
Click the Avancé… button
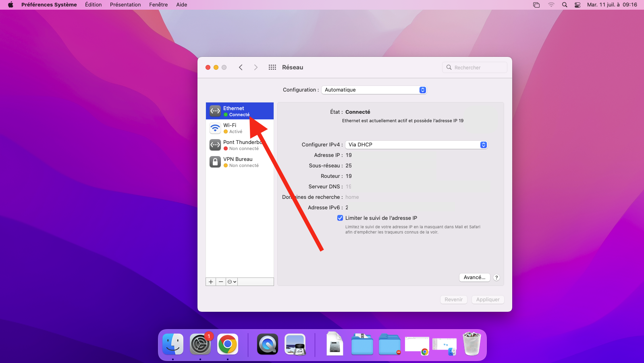click(474, 277)
